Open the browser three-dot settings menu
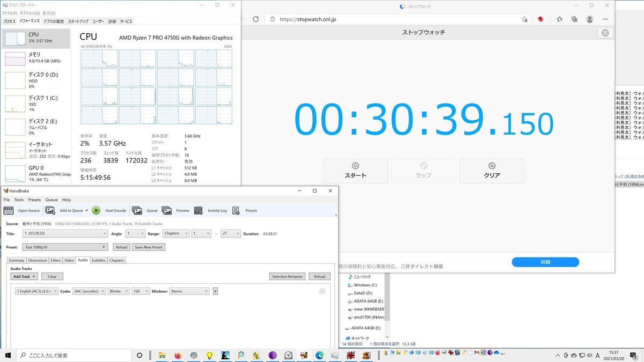The height and width of the screenshot is (362, 644). (605, 19)
